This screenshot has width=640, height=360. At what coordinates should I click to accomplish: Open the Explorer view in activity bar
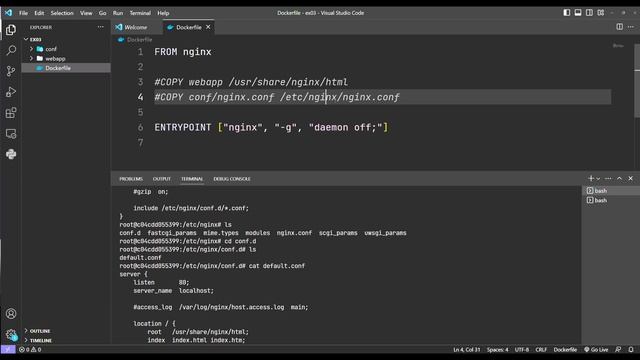[11, 30]
